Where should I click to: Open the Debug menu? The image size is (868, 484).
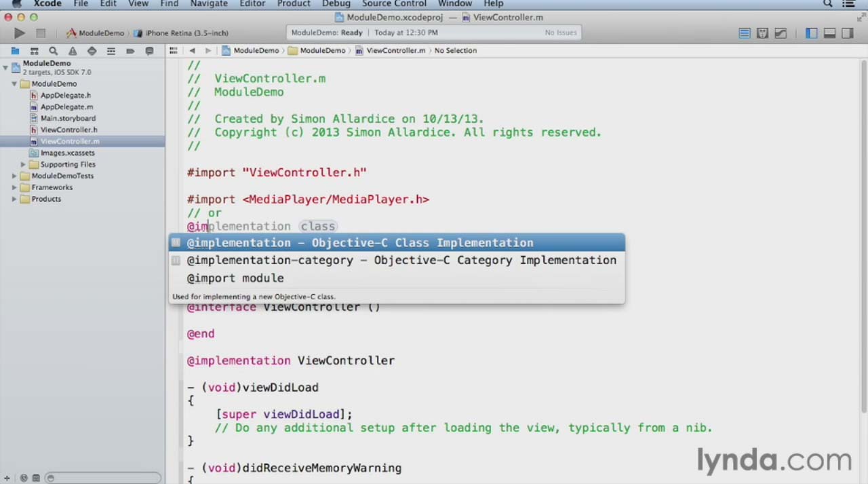[x=336, y=4]
